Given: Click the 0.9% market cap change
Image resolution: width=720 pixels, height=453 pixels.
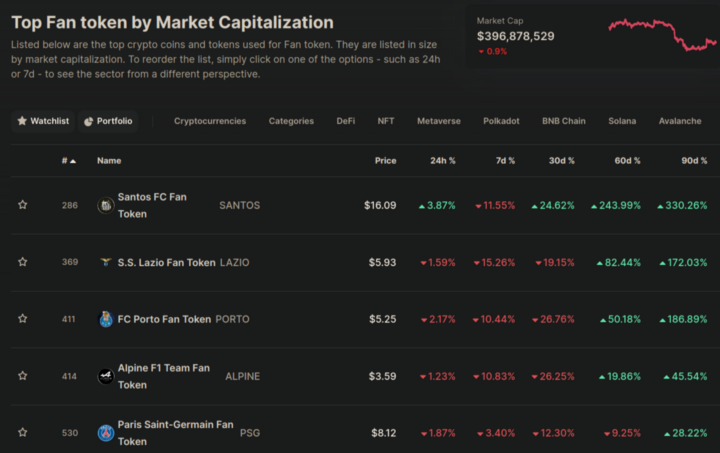Looking at the screenshot, I should pyautogui.click(x=493, y=51).
